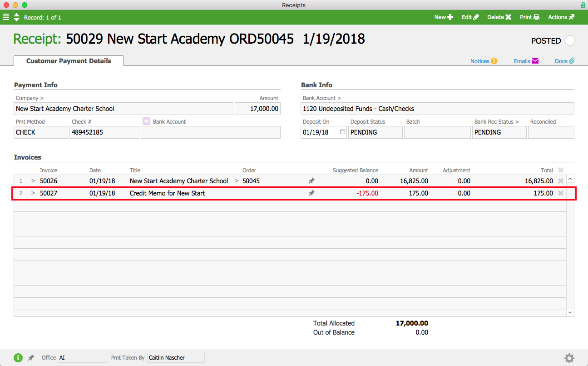588x366 pixels.
Task: Open the Deposit On calendar picker
Action: click(342, 132)
